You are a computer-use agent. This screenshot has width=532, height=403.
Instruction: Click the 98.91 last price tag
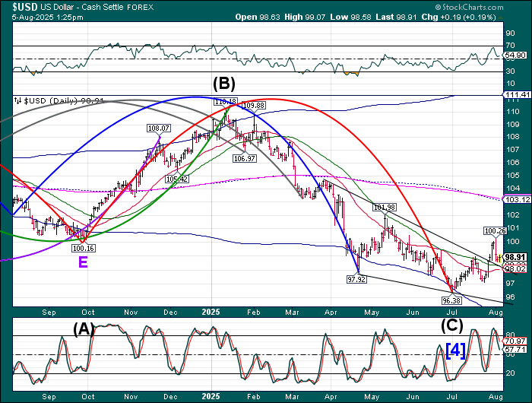pyautogui.click(x=515, y=258)
